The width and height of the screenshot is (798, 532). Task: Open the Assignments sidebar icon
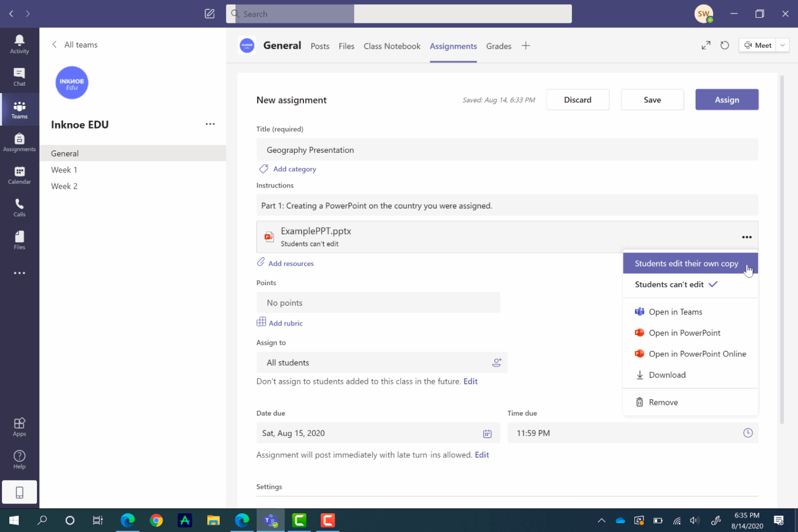pos(19,141)
